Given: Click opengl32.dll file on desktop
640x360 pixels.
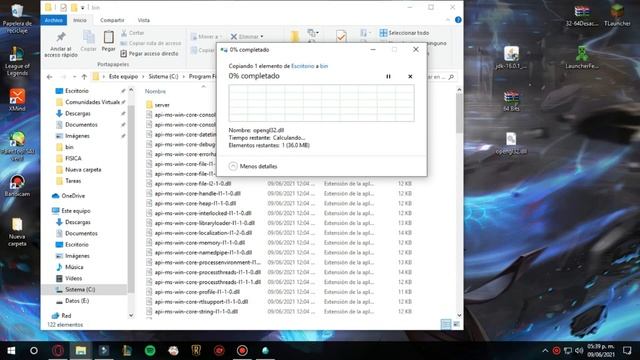Looking at the screenshot, I should tap(511, 144).
